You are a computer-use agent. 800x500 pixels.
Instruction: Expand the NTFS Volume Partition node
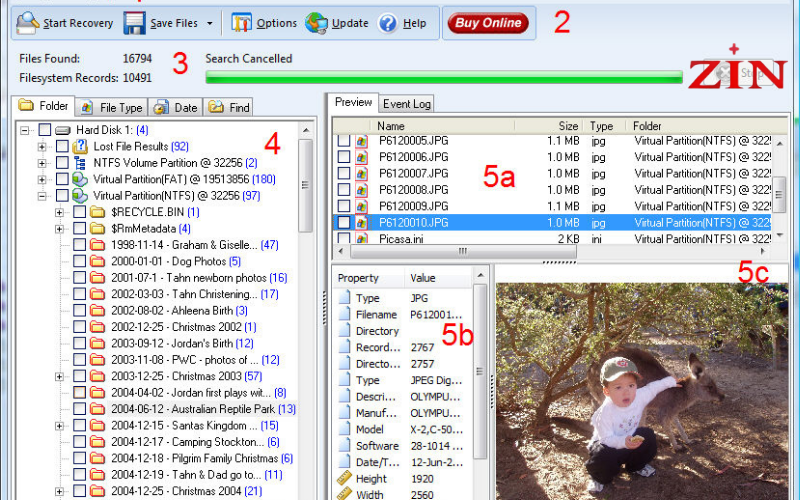point(42,163)
